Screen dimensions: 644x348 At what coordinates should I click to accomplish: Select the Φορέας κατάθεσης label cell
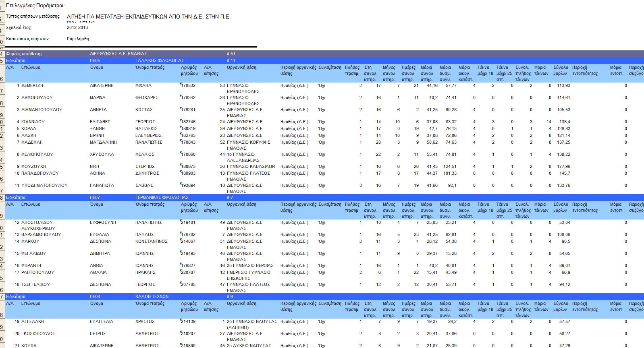point(25,54)
